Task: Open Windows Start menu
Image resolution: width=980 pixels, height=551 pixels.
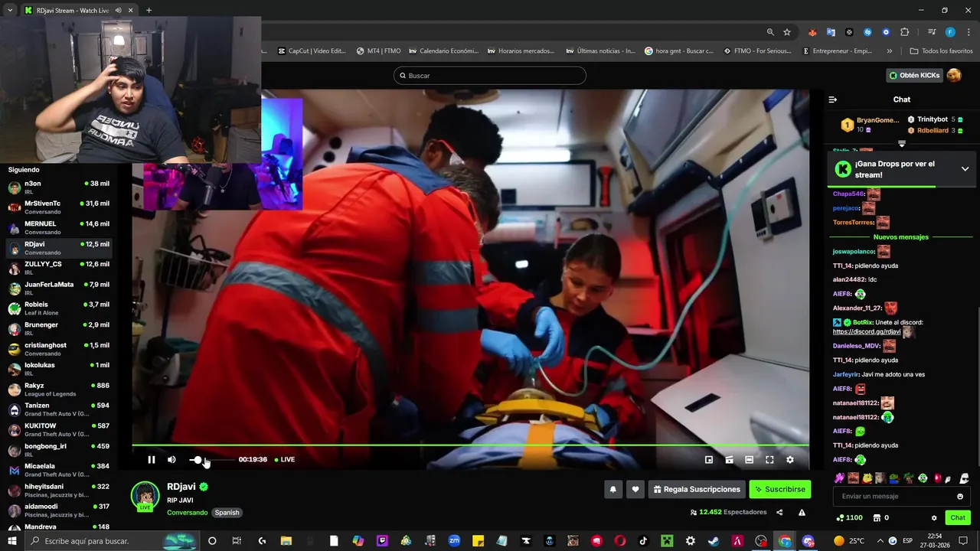Action: point(12,541)
